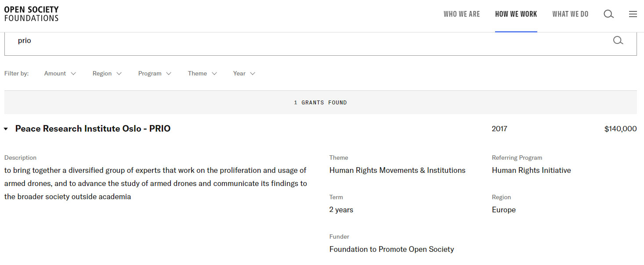Click the grant search field containing prio

pyautogui.click(x=308, y=41)
